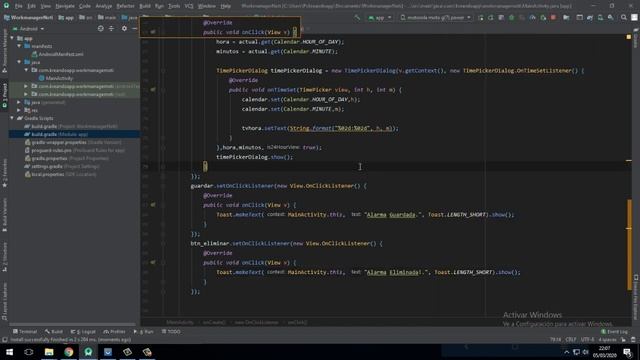This screenshot has height=360, width=640.
Task: Select local.properties file
Action: (x=61, y=174)
